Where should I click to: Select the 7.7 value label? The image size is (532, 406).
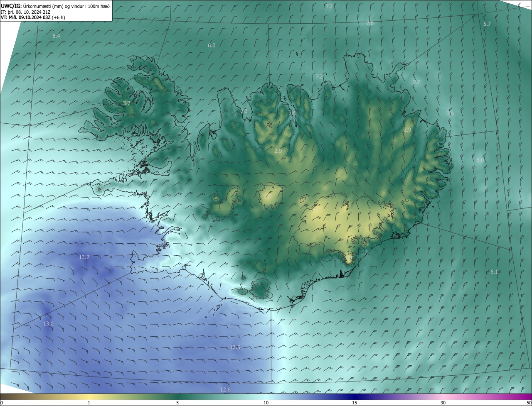click(416, 83)
